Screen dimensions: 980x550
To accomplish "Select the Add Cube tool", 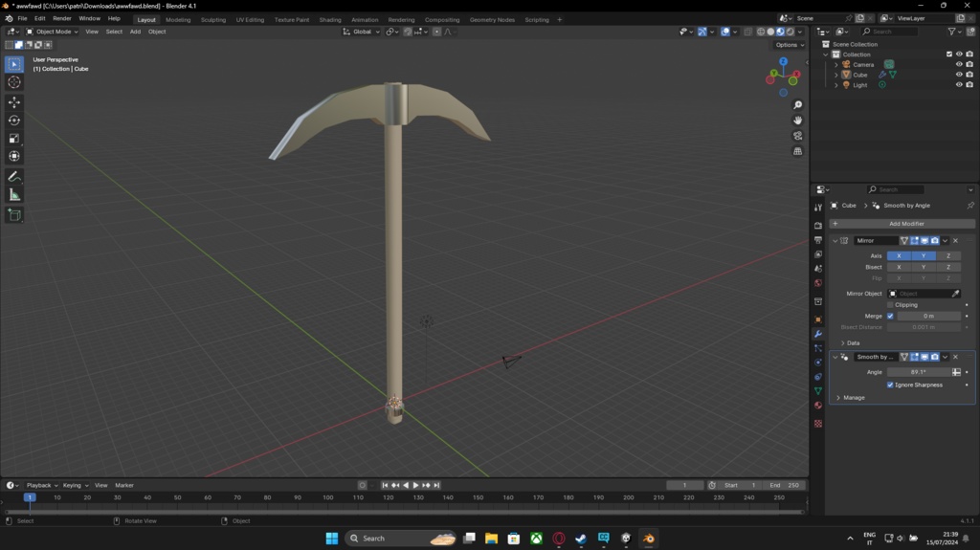I will 14,215.
